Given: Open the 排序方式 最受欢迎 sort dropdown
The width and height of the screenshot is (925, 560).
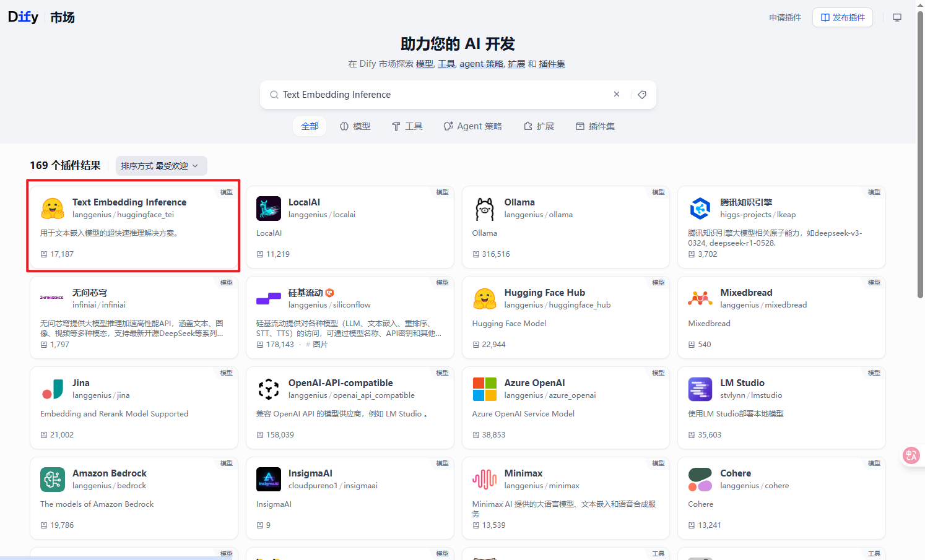Looking at the screenshot, I should (x=161, y=166).
